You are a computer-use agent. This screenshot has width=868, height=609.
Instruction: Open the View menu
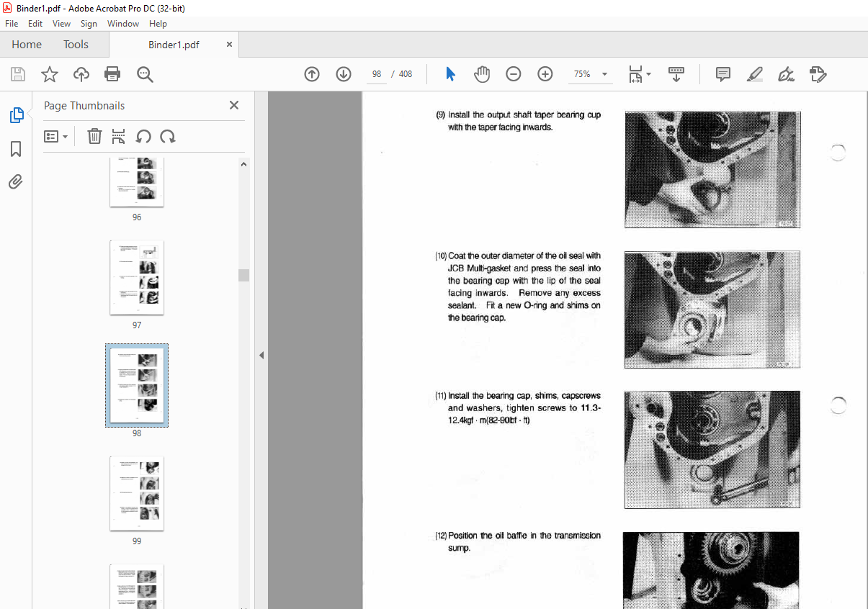[61, 24]
